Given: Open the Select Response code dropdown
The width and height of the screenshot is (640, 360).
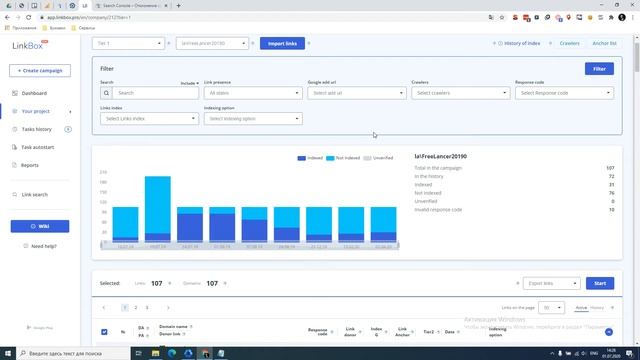Looking at the screenshot, I should click(x=564, y=93).
